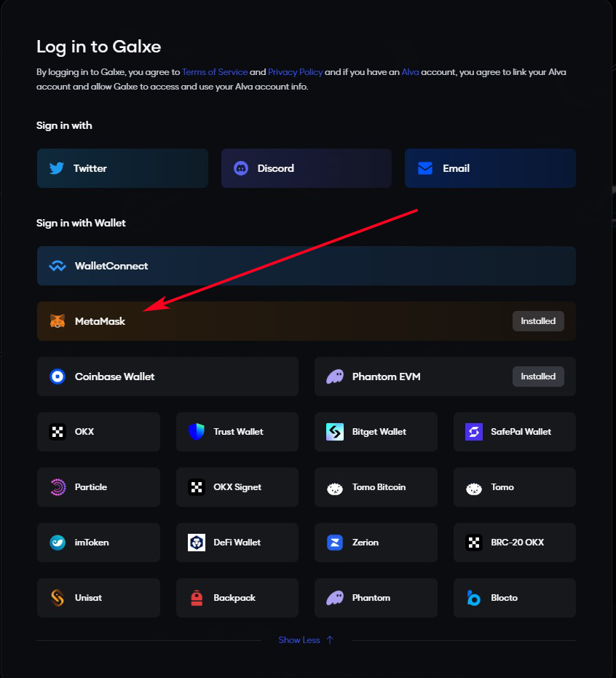
Task: Open the Privacy Policy link
Action: pos(295,72)
